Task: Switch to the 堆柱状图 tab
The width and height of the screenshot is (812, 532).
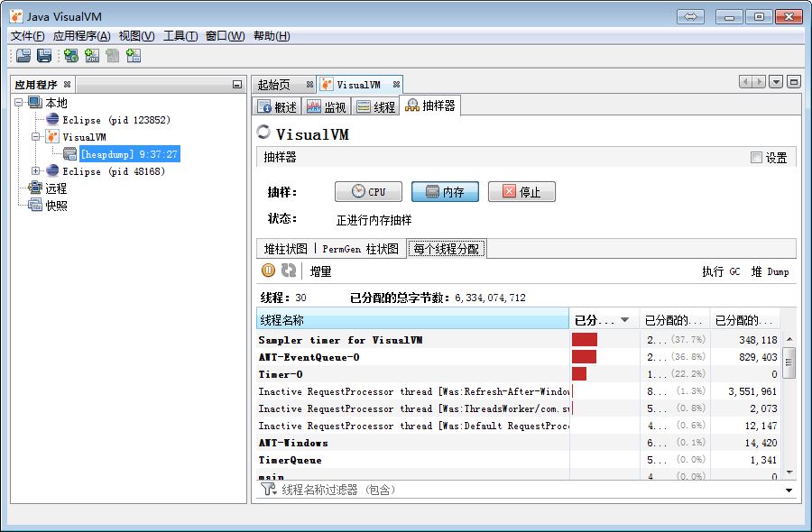Action: (x=285, y=249)
